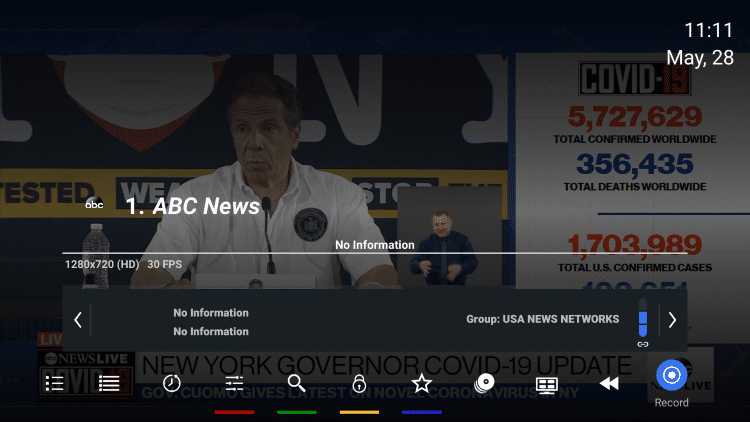This screenshot has width=750, height=422.
Task: Go to next group with right chevron
Action: (x=672, y=320)
